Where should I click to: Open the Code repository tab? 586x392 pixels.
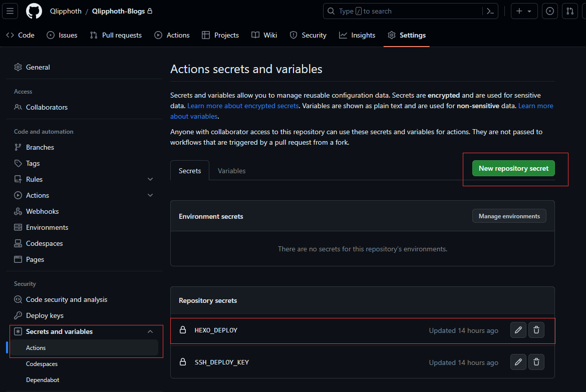point(21,35)
